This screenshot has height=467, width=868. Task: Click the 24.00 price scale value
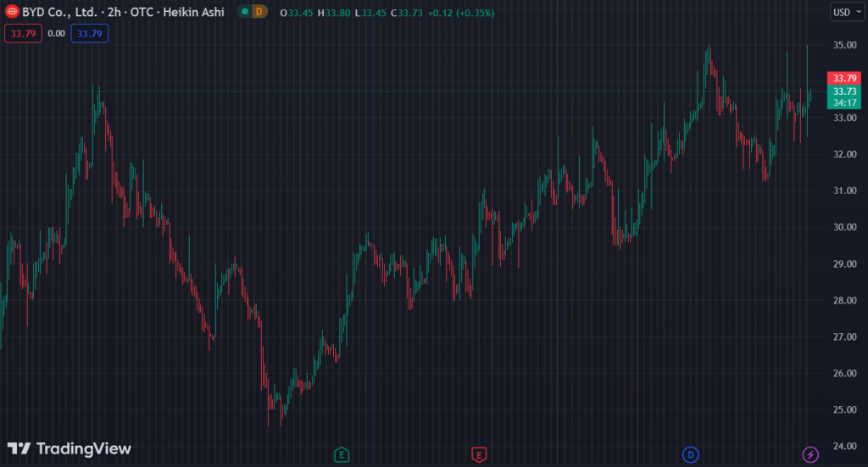845,446
